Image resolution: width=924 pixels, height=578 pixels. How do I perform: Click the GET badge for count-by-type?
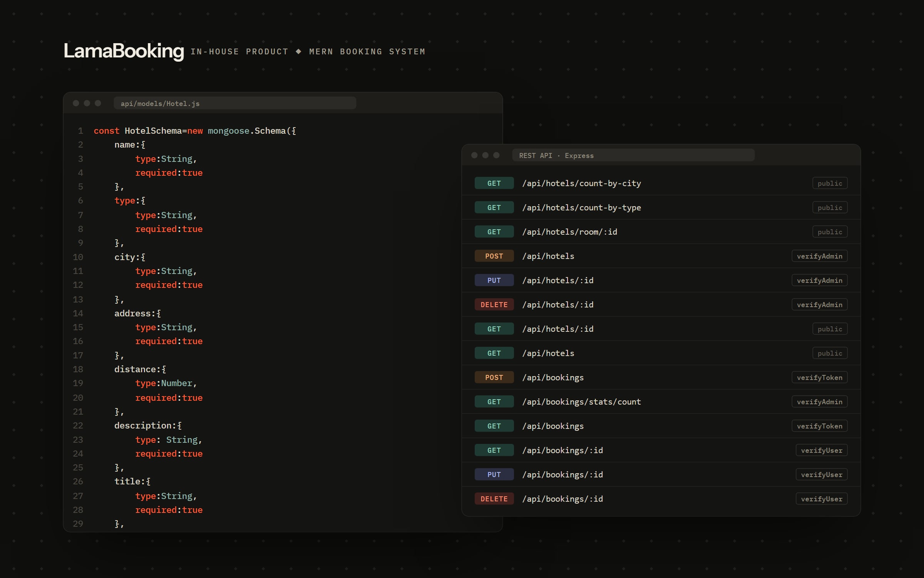click(494, 208)
